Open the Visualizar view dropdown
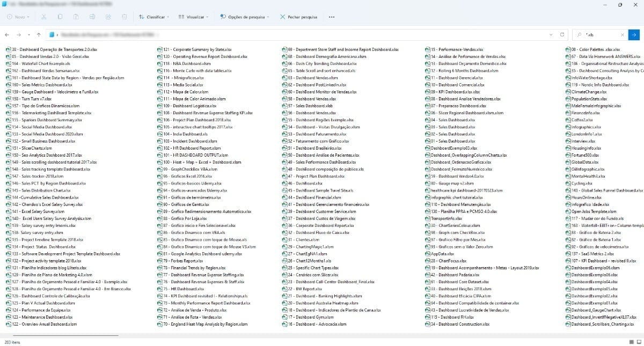Viewport: 644px width, 346px height. pos(194,17)
